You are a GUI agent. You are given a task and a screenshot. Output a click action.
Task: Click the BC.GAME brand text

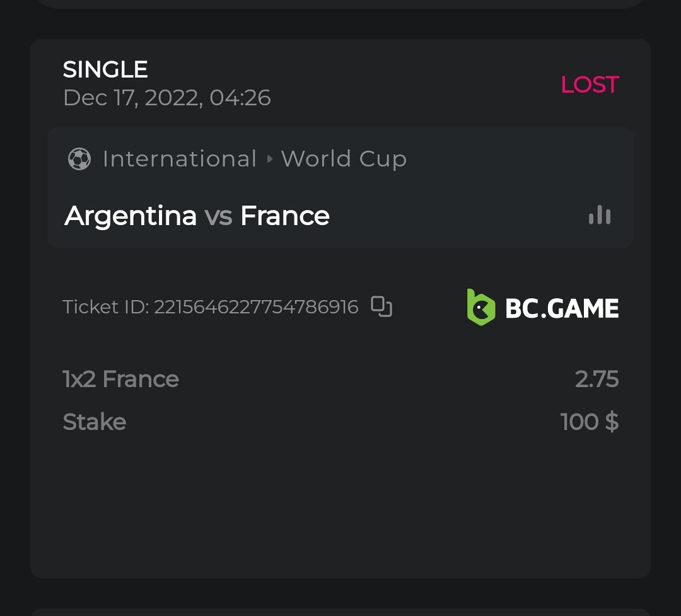coord(562,308)
